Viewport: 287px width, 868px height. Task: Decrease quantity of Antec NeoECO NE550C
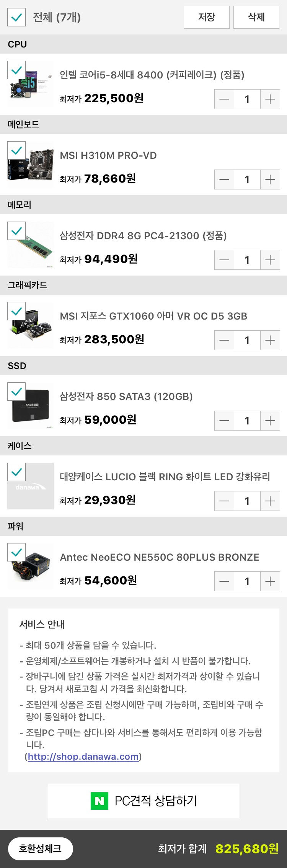tap(224, 581)
